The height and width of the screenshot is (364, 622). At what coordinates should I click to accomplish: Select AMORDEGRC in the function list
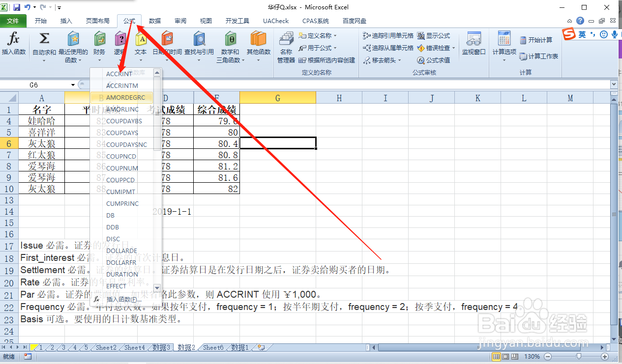[x=122, y=97]
